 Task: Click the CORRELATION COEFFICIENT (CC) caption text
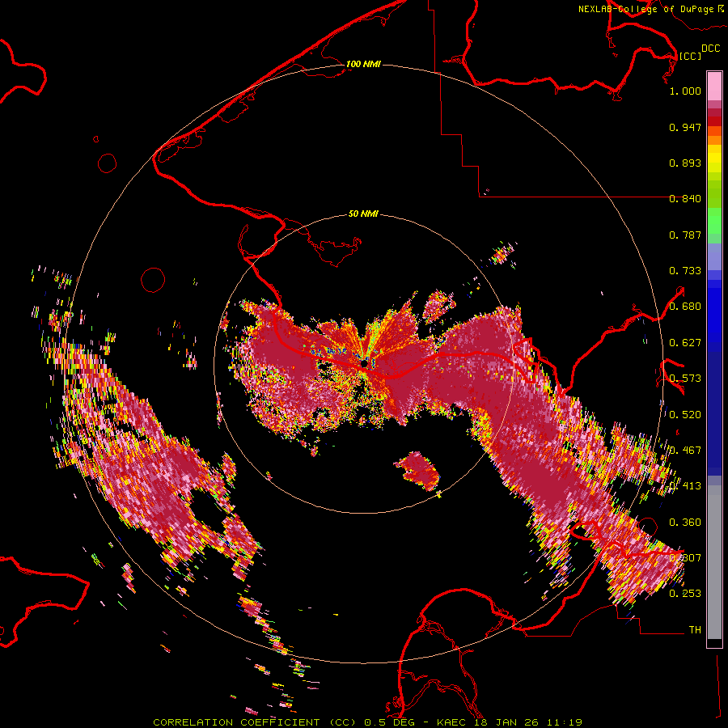255,722
